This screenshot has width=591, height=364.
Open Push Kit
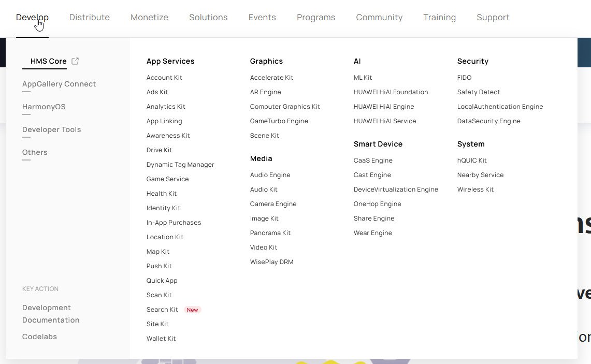pyautogui.click(x=158, y=266)
